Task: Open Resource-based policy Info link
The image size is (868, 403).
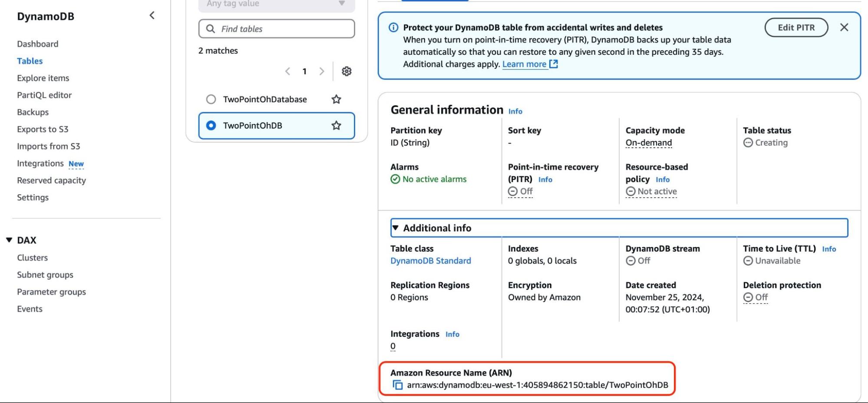Action: [x=663, y=180]
